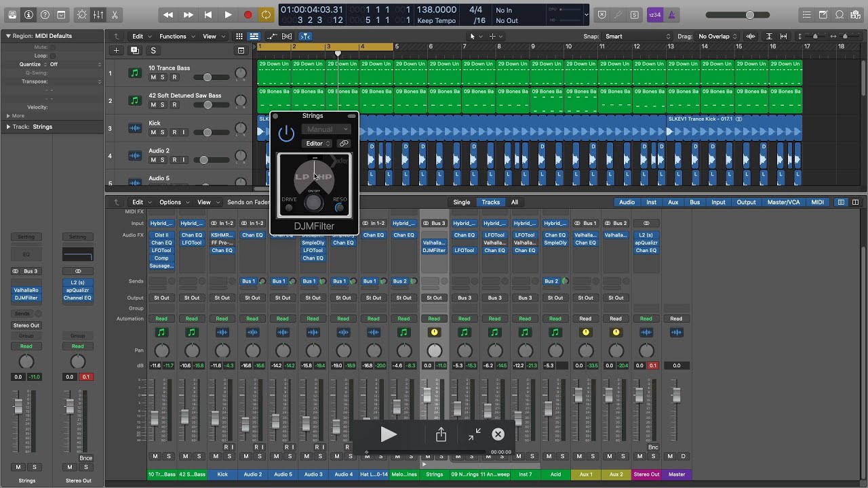Mute the 10 Trance Bass track
Viewport: 868px width, 488px height.
coord(153,77)
